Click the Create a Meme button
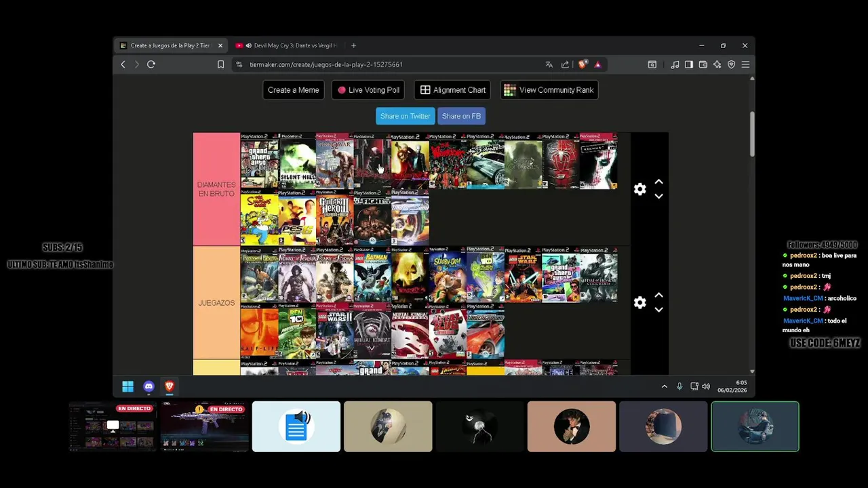The width and height of the screenshot is (868, 488). click(293, 90)
